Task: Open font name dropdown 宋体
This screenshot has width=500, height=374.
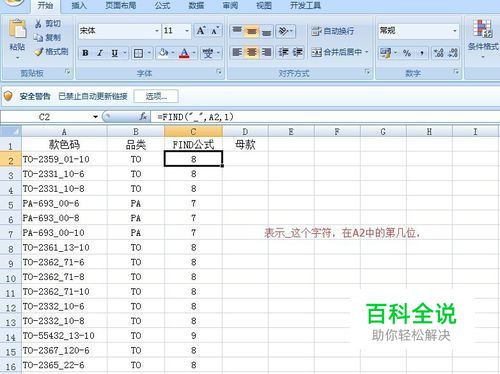Action: click(x=157, y=31)
